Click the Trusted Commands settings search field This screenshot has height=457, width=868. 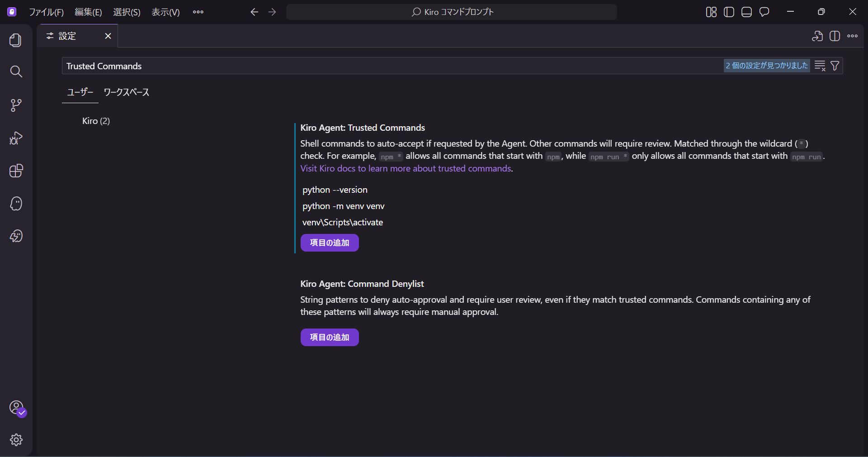pyautogui.click(x=389, y=66)
